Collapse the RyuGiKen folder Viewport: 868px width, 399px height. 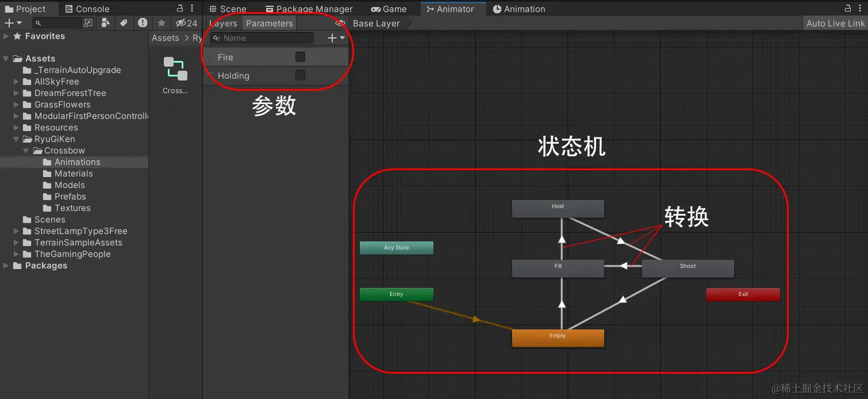pyautogui.click(x=17, y=139)
